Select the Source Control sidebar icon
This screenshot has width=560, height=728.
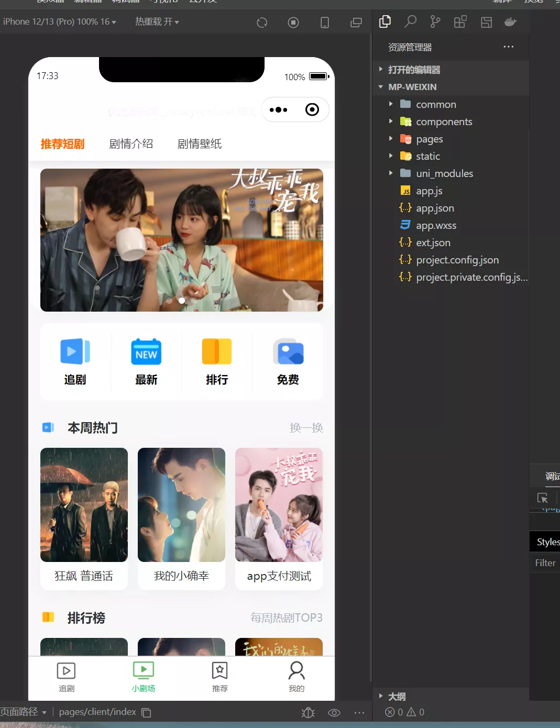click(x=435, y=22)
